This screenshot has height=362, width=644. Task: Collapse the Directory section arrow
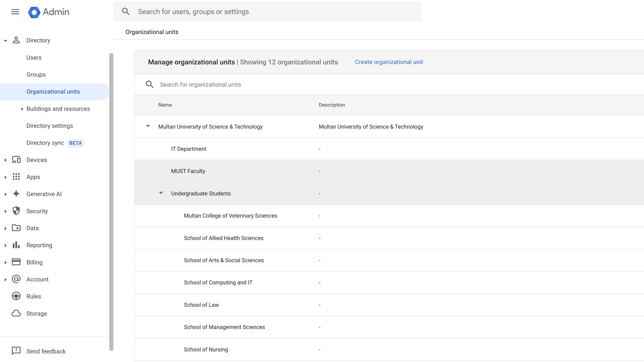(5, 40)
